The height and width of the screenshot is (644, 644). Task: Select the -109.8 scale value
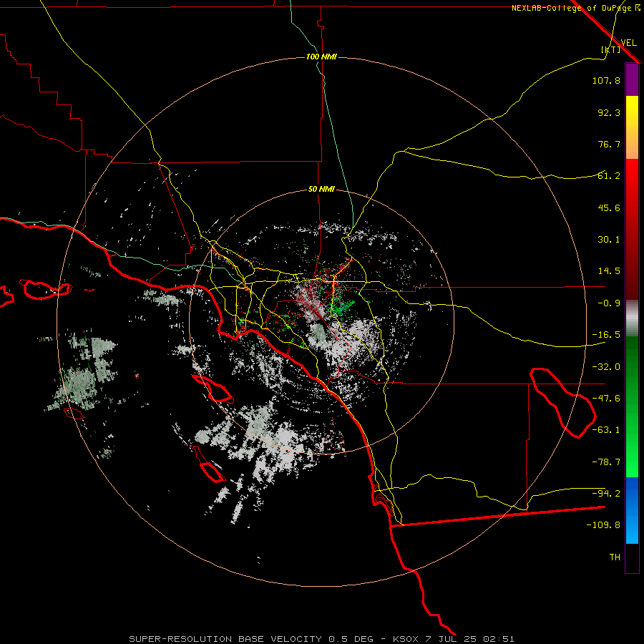tap(603, 525)
